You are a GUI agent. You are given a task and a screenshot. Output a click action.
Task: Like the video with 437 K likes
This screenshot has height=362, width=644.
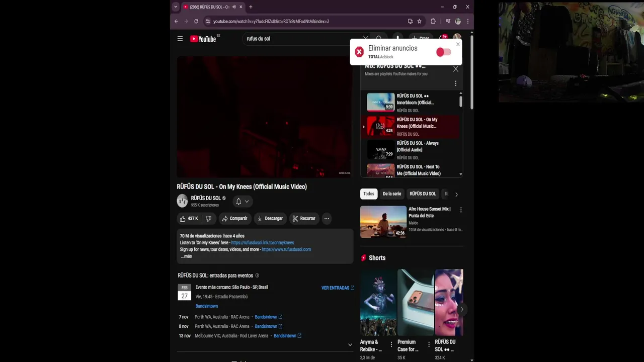(189, 219)
